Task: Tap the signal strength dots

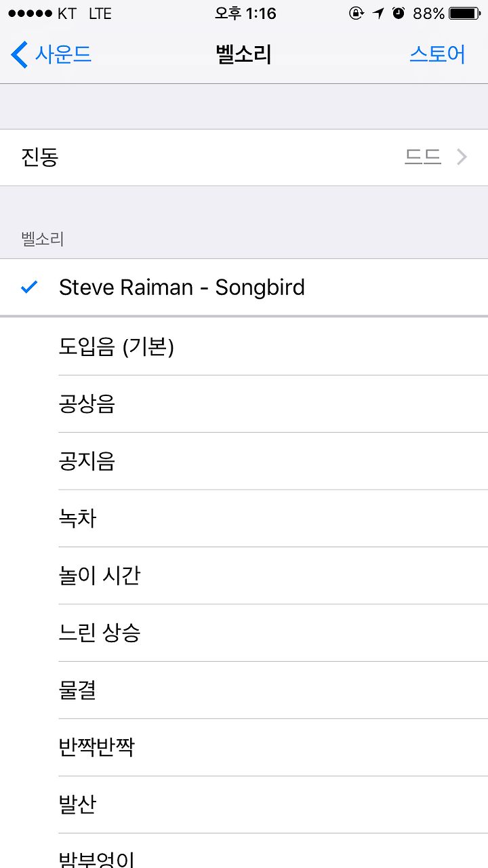Action: coord(30,14)
